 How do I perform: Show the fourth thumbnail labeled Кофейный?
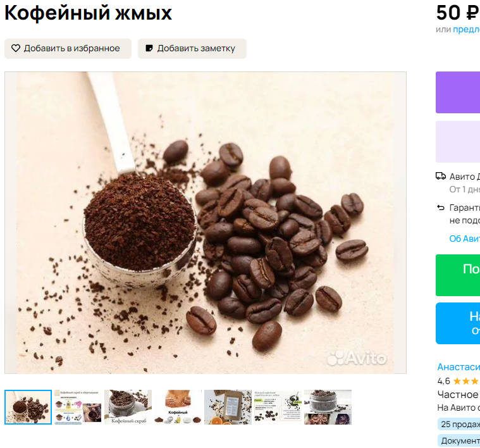178,407
